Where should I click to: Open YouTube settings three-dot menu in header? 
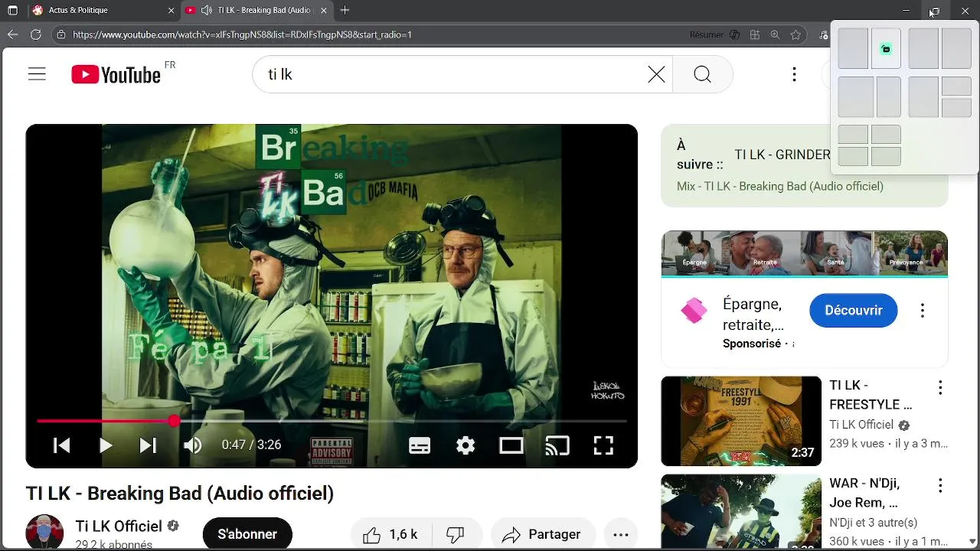(794, 74)
